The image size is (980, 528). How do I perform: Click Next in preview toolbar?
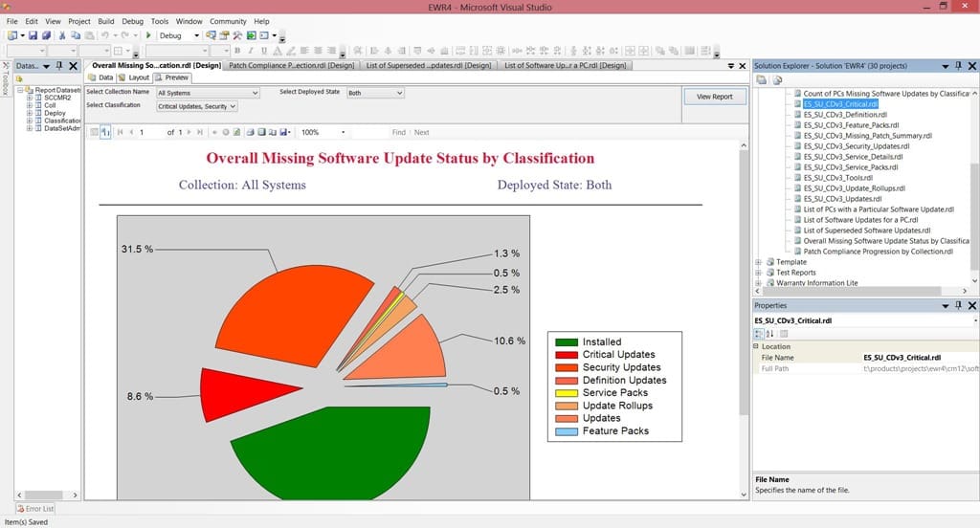pos(422,132)
